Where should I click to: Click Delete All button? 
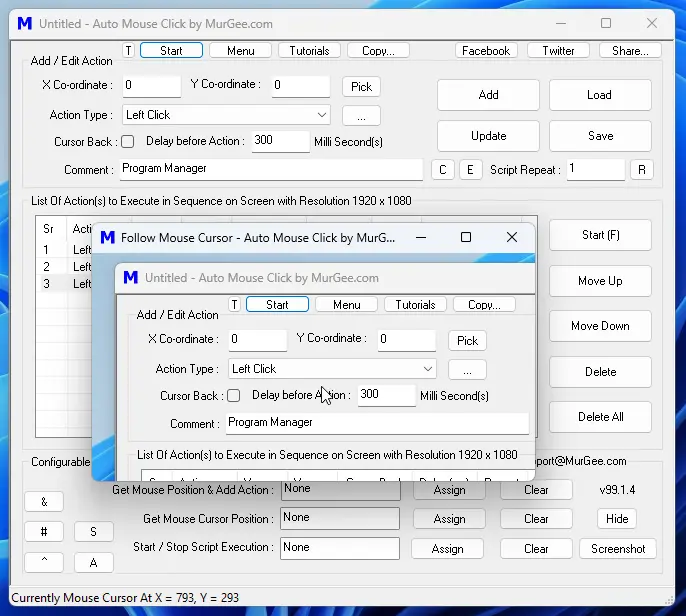pyautogui.click(x=600, y=417)
